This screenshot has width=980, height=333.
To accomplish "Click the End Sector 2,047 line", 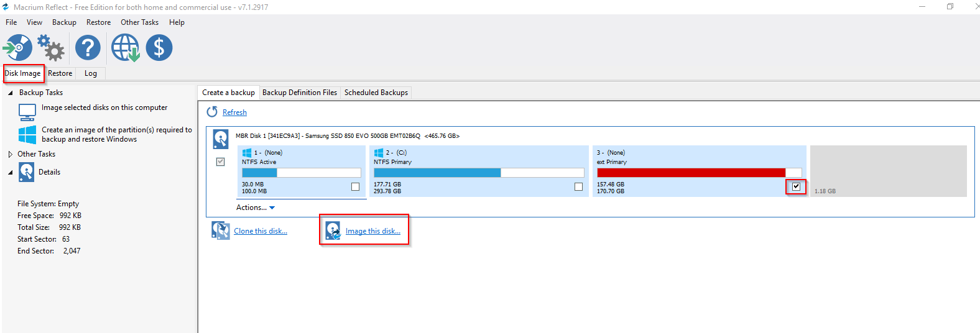I will [49, 251].
